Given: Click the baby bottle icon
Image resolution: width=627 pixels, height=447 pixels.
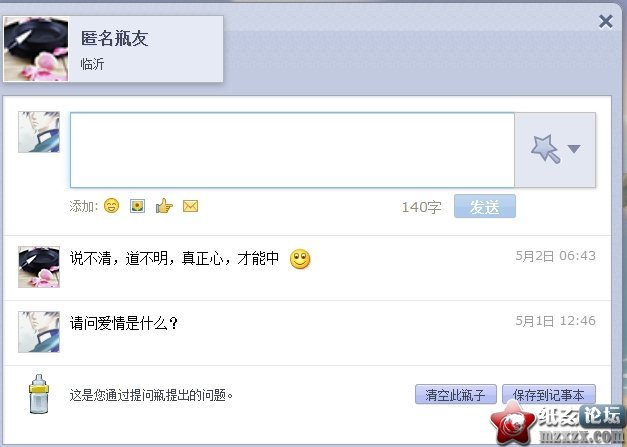Looking at the screenshot, I should [x=39, y=394].
